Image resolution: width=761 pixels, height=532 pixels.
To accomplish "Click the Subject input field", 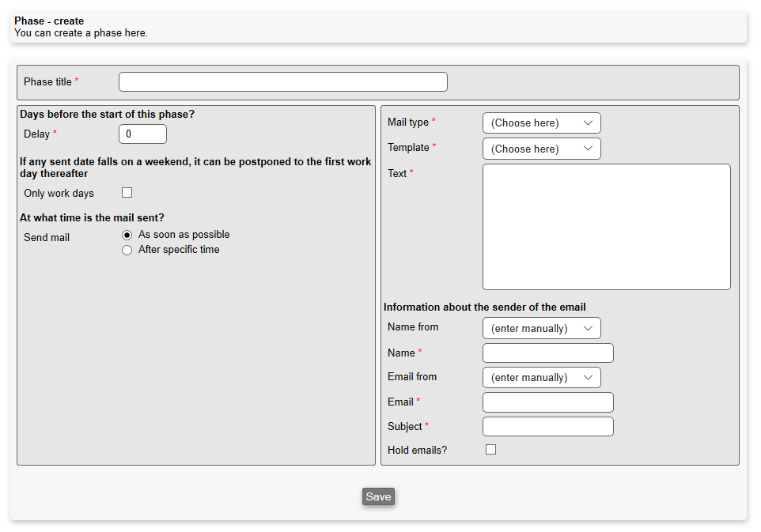I will point(547,427).
